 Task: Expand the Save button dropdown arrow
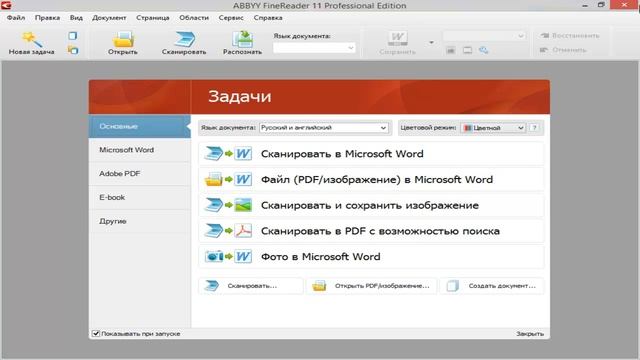click(431, 42)
